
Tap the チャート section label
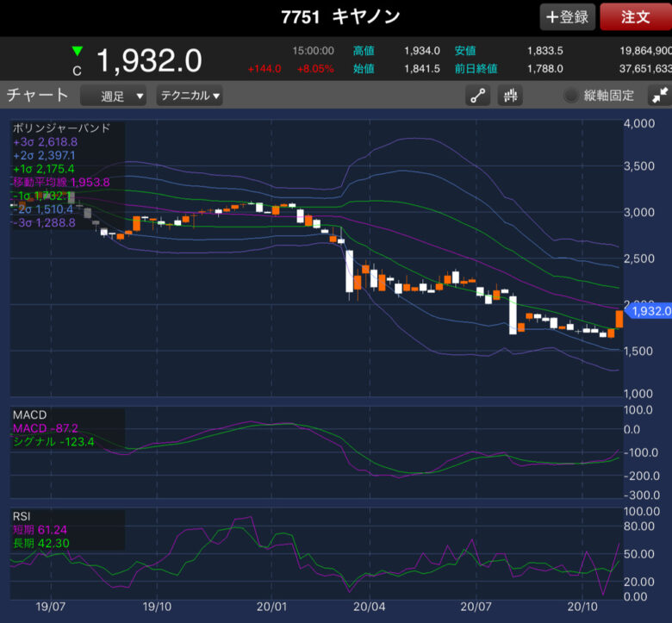coord(38,95)
